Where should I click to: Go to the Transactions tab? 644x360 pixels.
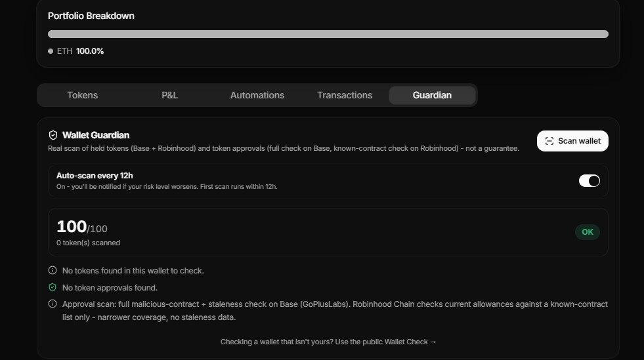345,95
